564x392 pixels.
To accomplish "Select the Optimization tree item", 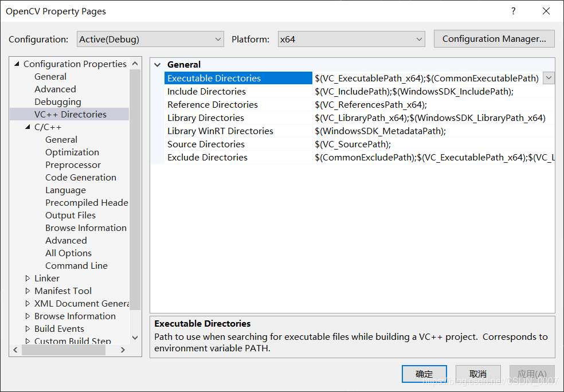I will point(72,152).
